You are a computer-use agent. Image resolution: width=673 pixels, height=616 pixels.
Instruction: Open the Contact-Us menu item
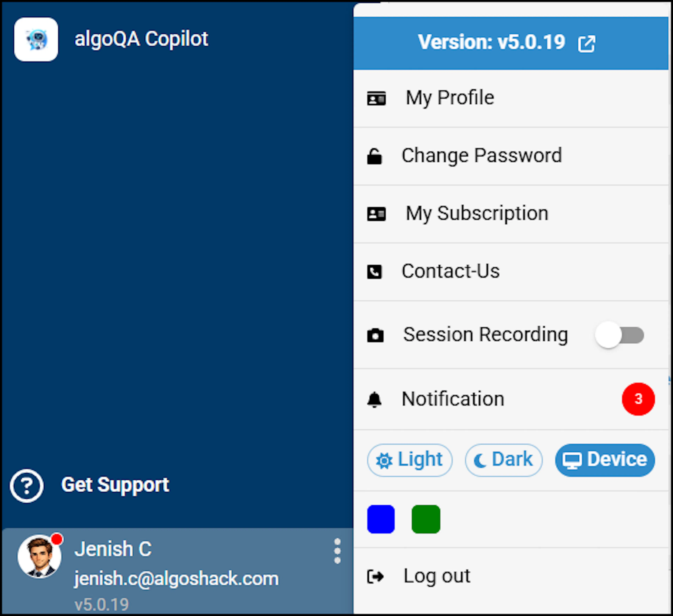(x=511, y=272)
